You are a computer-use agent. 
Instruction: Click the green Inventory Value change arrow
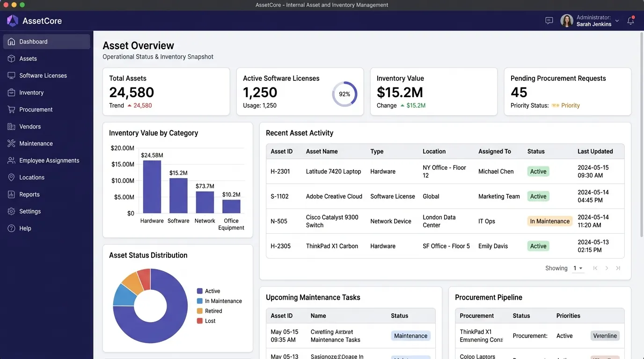tap(402, 106)
